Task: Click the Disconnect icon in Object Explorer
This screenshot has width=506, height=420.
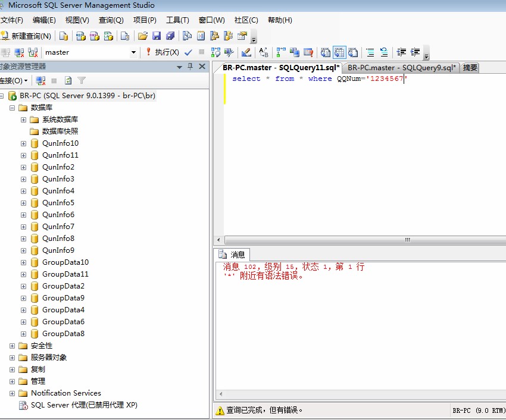Action: pyautogui.click(x=40, y=80)
